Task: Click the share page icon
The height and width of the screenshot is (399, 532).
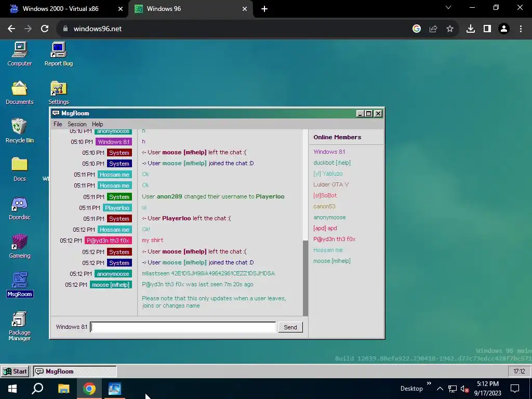Action: (433, 29)
